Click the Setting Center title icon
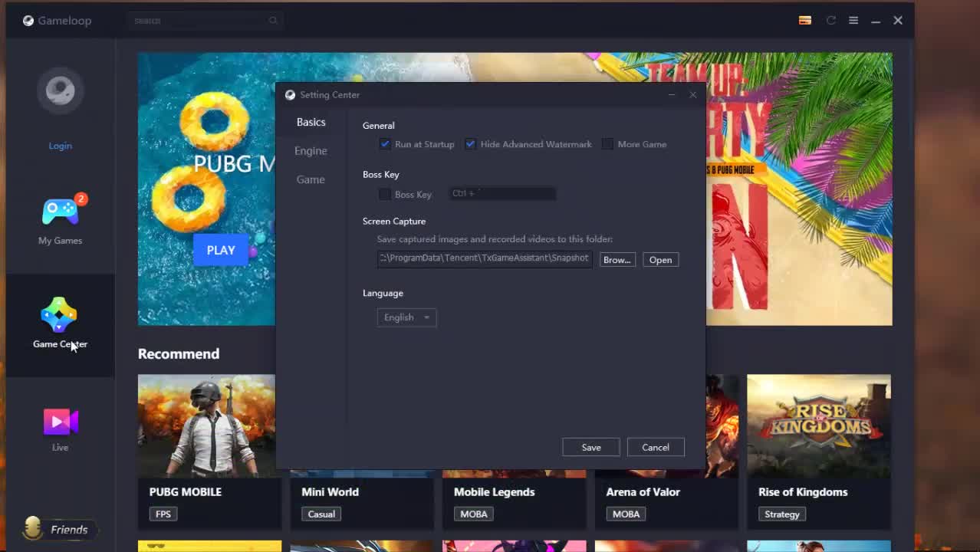 (290, 95)
